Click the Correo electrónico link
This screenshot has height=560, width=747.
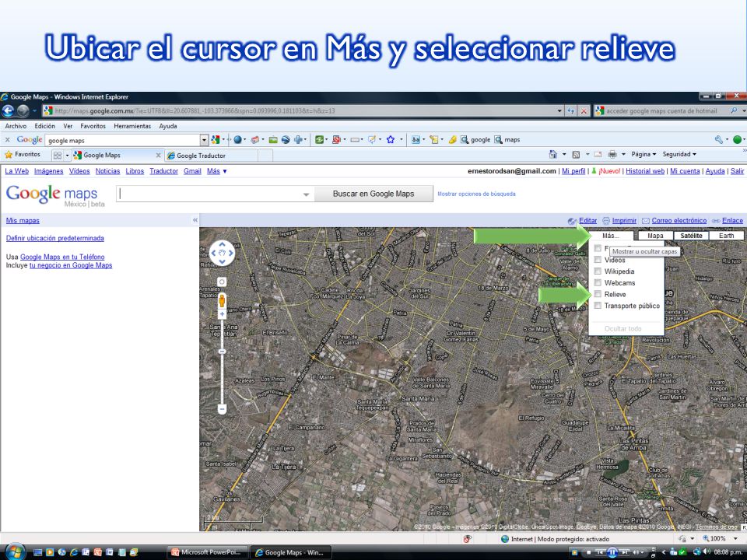coord(679,220)
